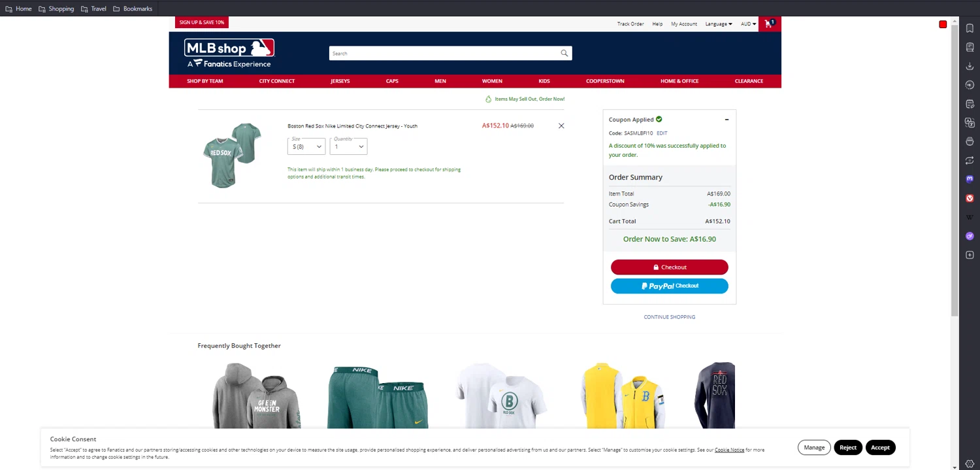View the white Red Sox t-shirt product
Viewport: 980px width, 470px height.
coord(501,395)
